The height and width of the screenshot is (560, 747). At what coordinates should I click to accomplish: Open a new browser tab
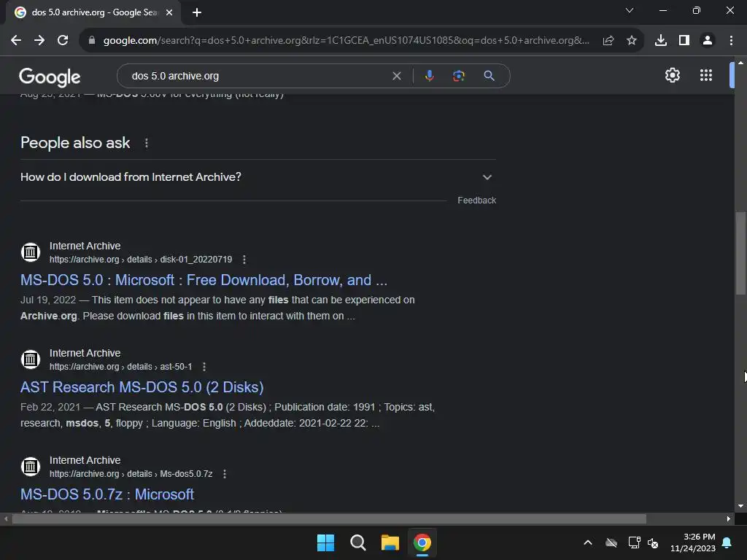click(197, 12)
